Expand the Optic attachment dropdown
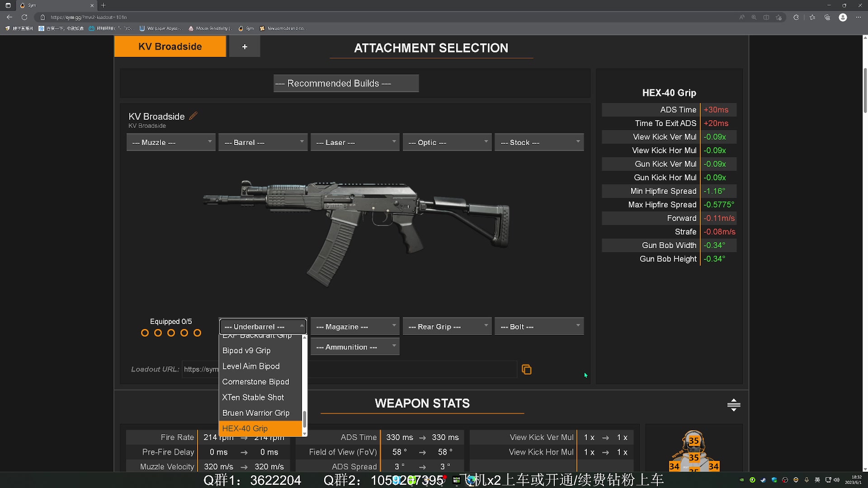The image size is (868, 488). pos(447,142)
